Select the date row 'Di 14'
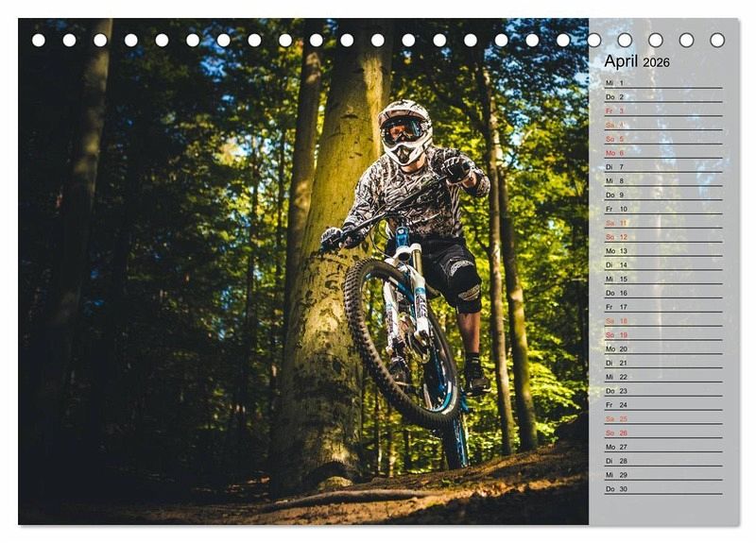The image size is (756, 543). point(663,264)
